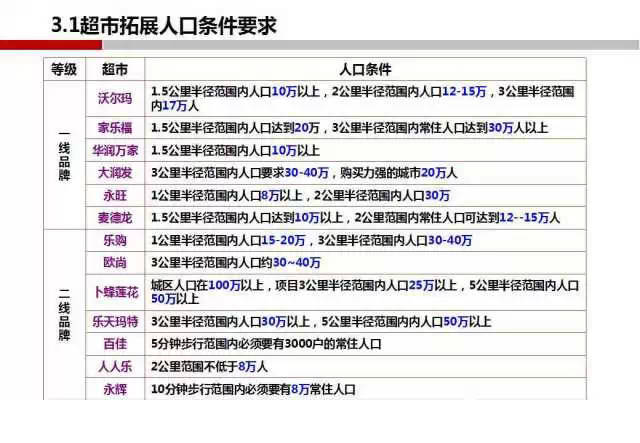Click the 百佳 supermarket cell
Screen dimensions: 640x443
(x=115, y=344)
